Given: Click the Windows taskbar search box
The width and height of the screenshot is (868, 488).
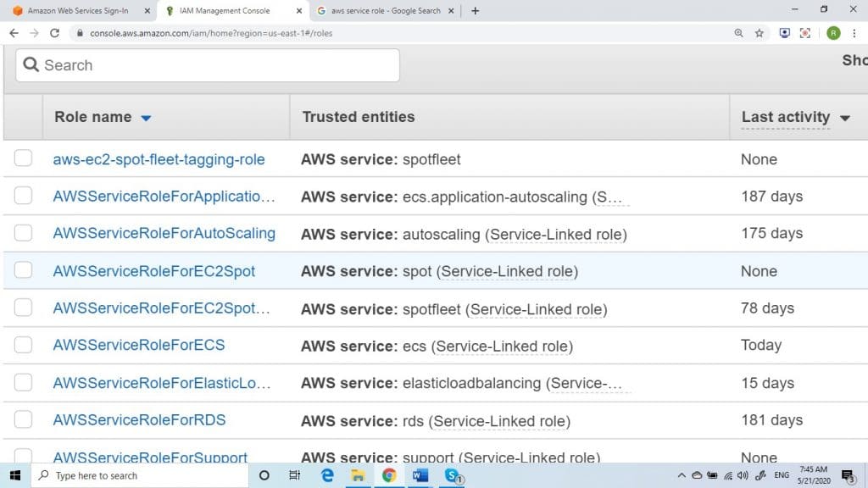Looking at the screenshot, I should pyautogui.click(x=140, y=475).
